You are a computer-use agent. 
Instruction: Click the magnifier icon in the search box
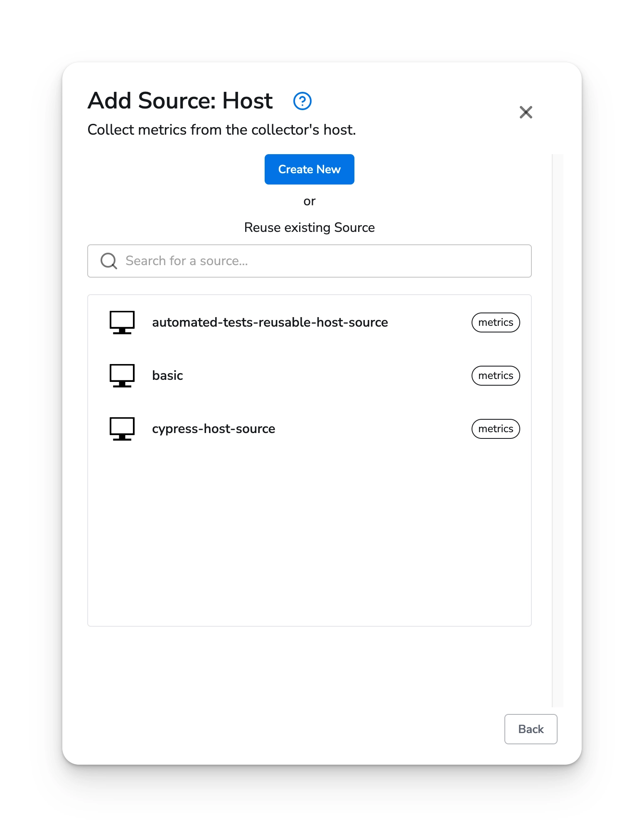pyautogui.click(x=109, y=261)
